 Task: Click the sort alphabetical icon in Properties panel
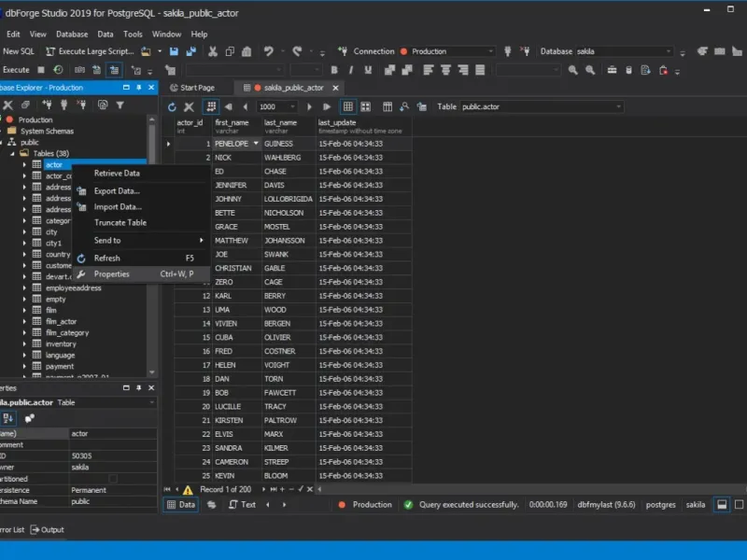click(8, 418)
